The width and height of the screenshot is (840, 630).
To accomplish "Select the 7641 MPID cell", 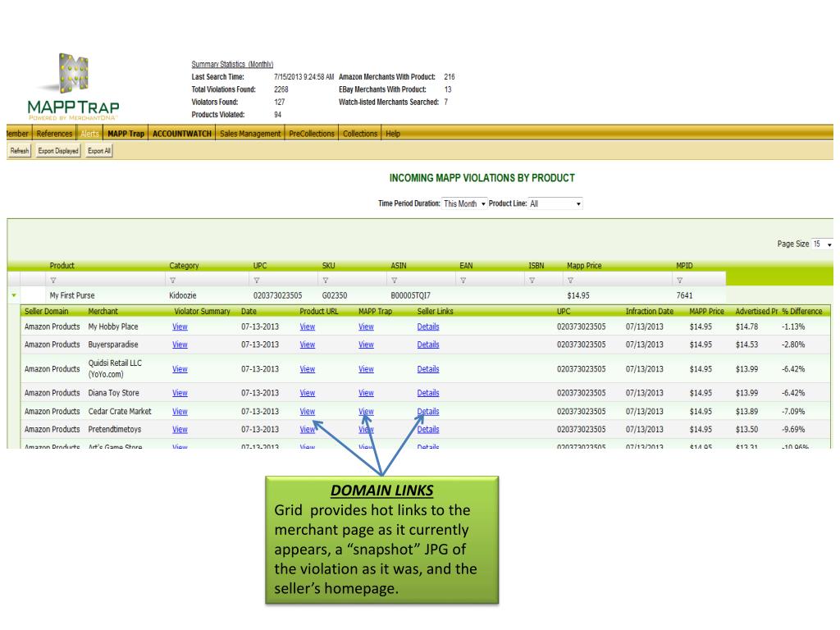I will click(x=685, y=295).
